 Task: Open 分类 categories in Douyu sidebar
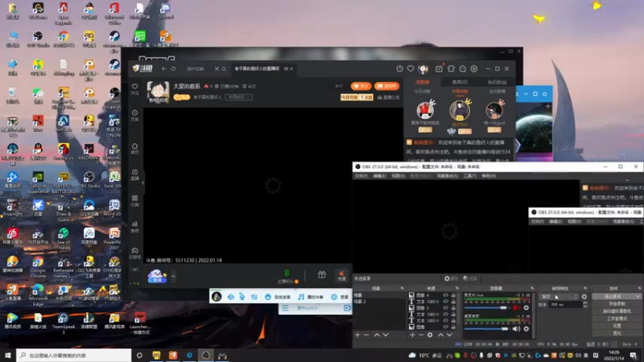point(134,200)
